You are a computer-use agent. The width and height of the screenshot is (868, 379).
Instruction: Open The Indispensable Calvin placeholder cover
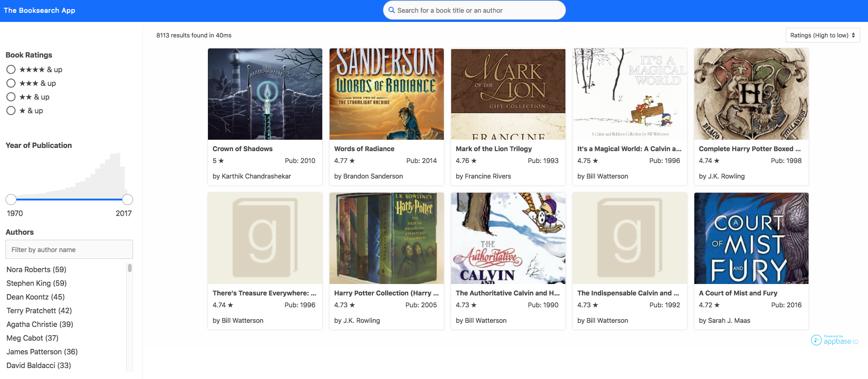[630, 238]
